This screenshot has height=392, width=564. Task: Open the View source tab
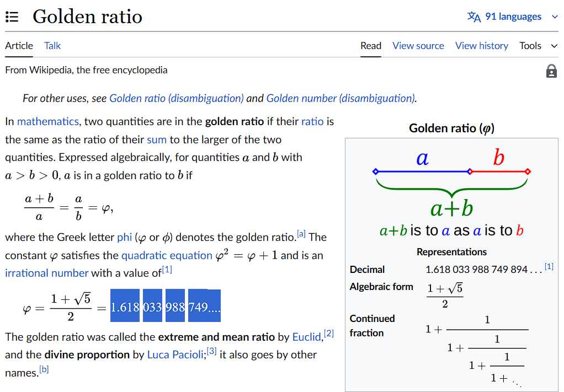[418, 46]
